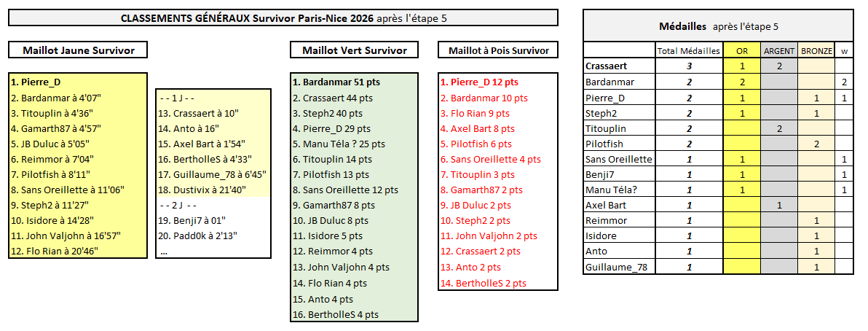Select the Bardanmar à 4'07" entry
Screen dimensions: 868x331
pyautogui.click(x=55, y=98)
